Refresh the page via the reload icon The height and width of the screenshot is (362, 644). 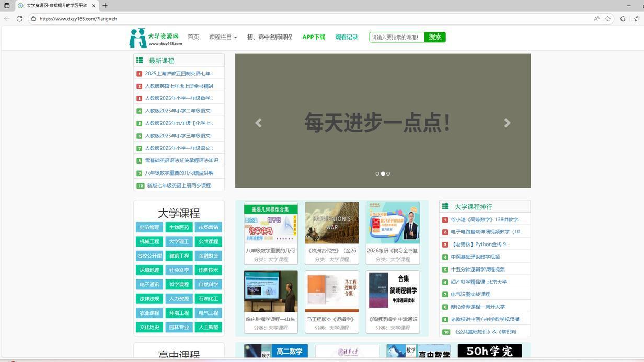click(19, 18)
